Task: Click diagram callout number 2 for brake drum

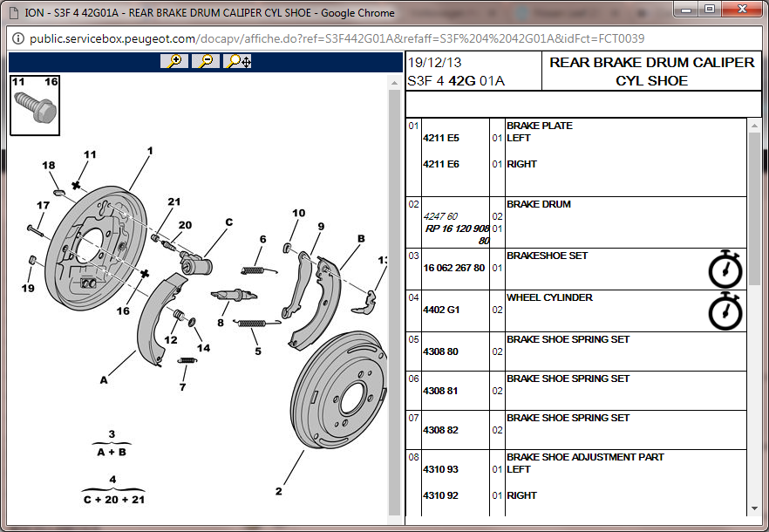Action: point(279,491)
